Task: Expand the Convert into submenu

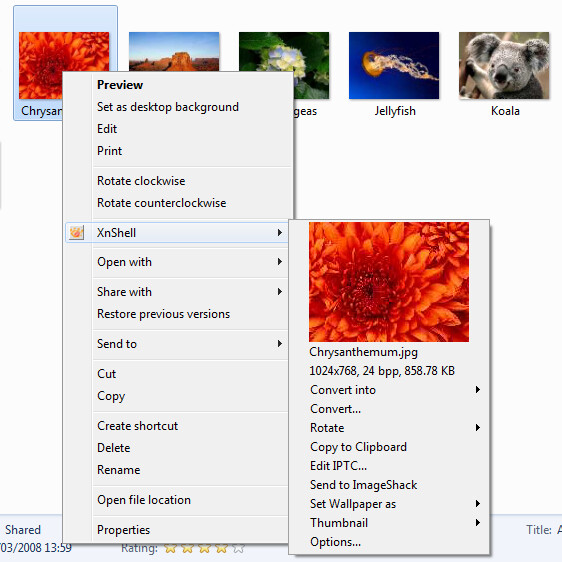Action: 394,390
